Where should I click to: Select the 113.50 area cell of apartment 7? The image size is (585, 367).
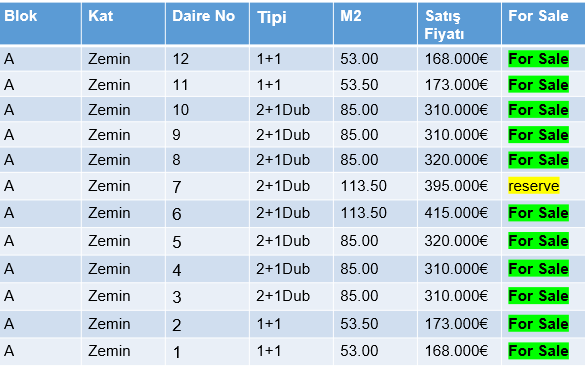(x=375, y=186)
